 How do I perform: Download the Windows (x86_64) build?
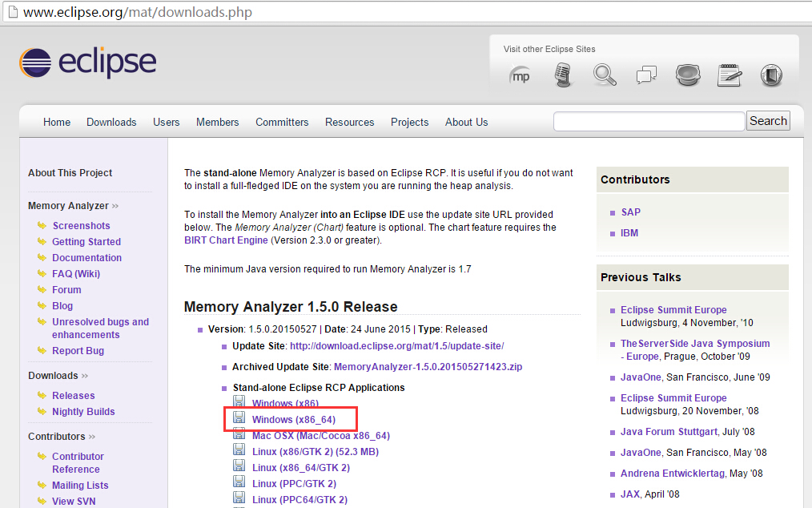pos(294,419)
